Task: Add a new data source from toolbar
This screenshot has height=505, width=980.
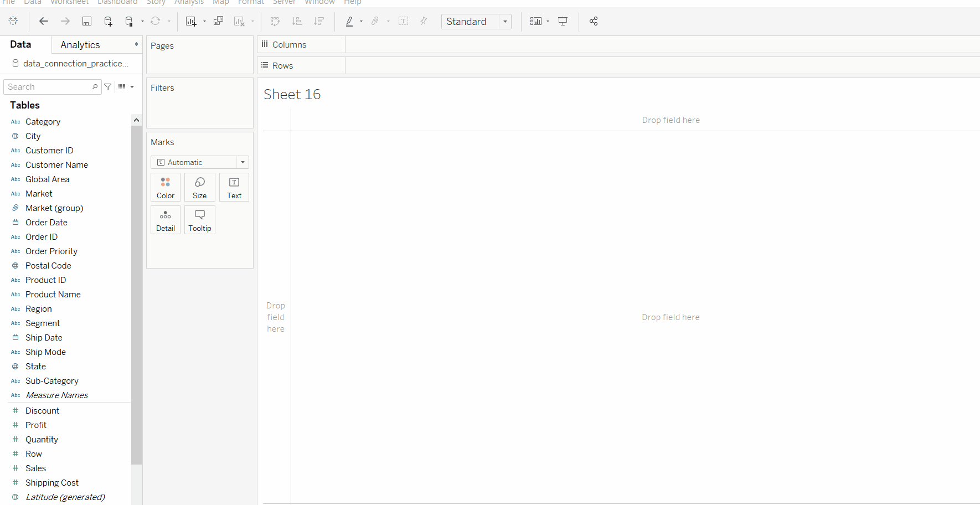Action: point(108,21)
